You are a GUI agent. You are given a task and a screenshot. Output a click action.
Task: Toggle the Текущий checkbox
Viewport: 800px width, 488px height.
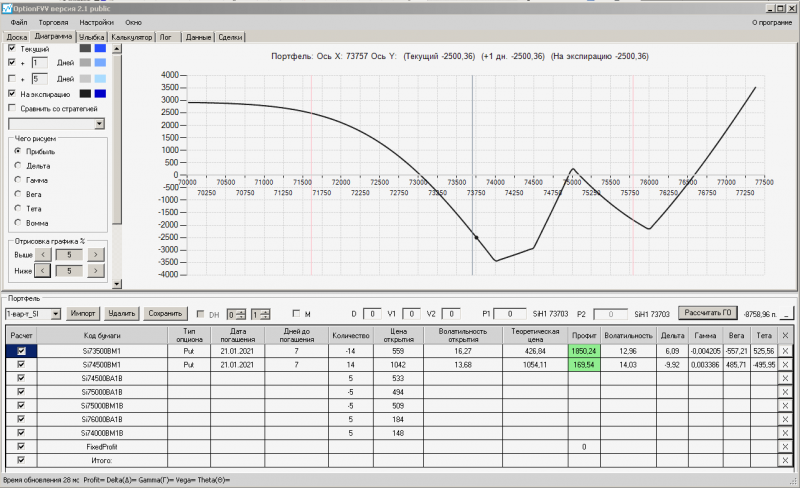coord(12,48)
